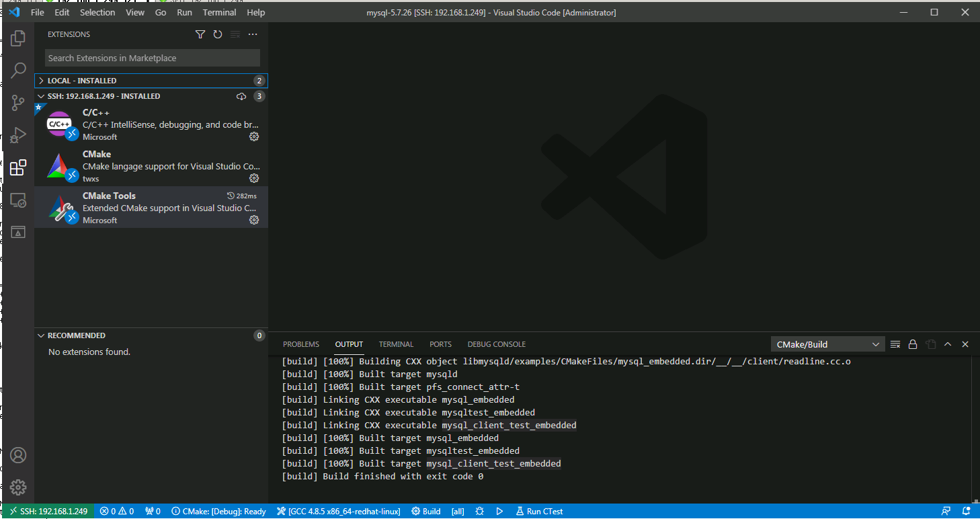Switch to the DEBUG CONSOLE tab
Screen dimensions: 980x519
click(497, 344)
